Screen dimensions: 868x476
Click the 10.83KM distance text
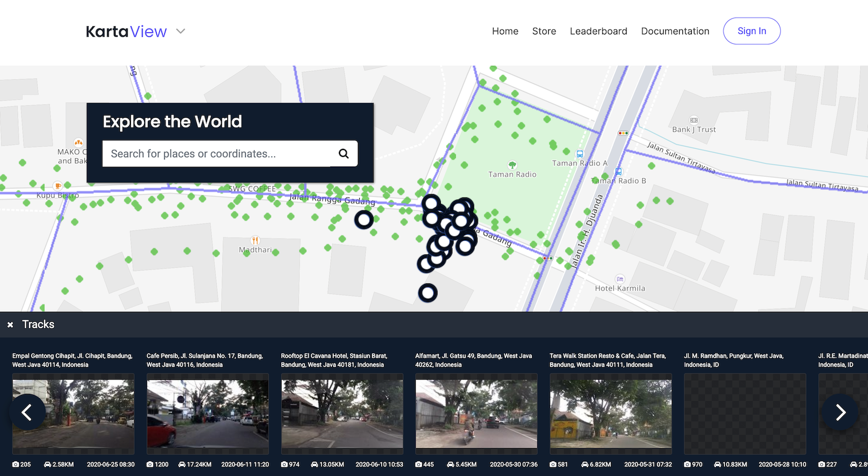click(x=734, y=465)
